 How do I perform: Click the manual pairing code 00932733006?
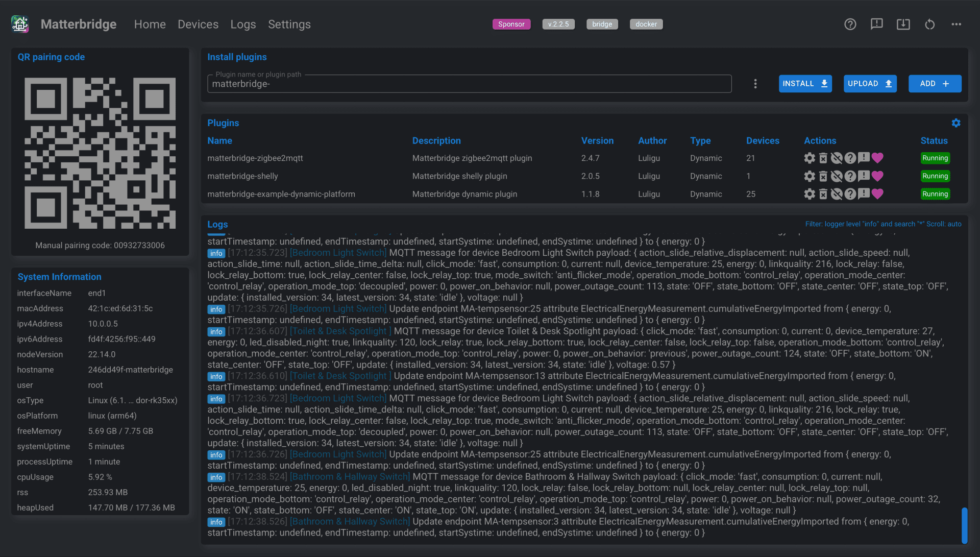pyautogui.click(x=139, y=246)
